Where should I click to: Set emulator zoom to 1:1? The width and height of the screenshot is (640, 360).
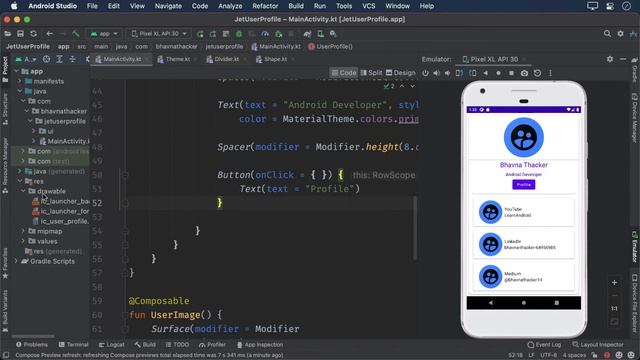(x=614, y=309)
